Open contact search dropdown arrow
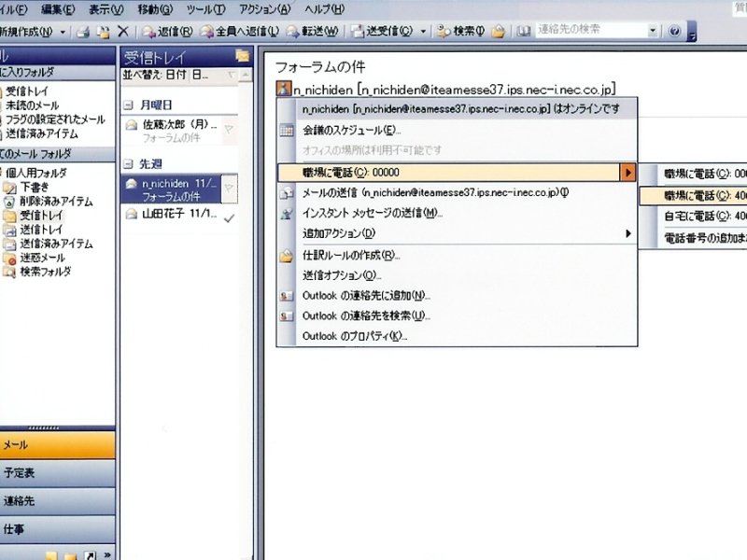Viewport: 747px width, 560px height. point(653,31)
